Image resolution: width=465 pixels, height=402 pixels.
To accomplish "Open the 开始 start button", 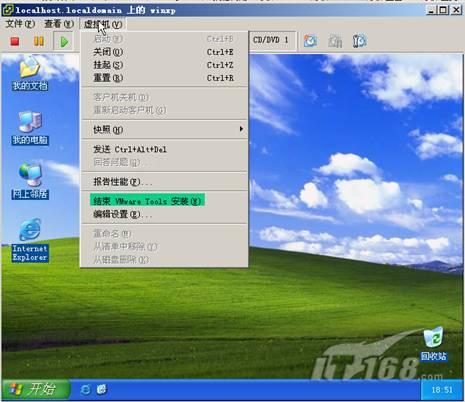I will pyautogui.click(x=36, y=389).
